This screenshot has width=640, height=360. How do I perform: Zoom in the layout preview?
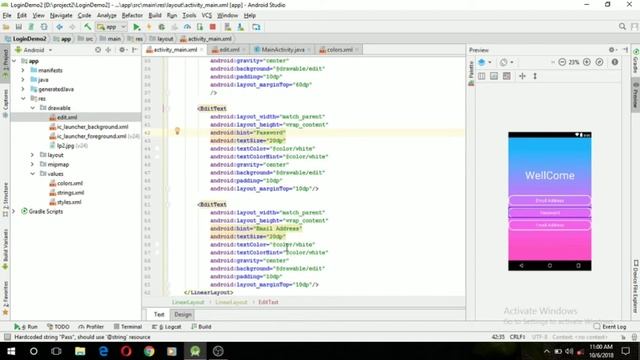tap(587, 62)
